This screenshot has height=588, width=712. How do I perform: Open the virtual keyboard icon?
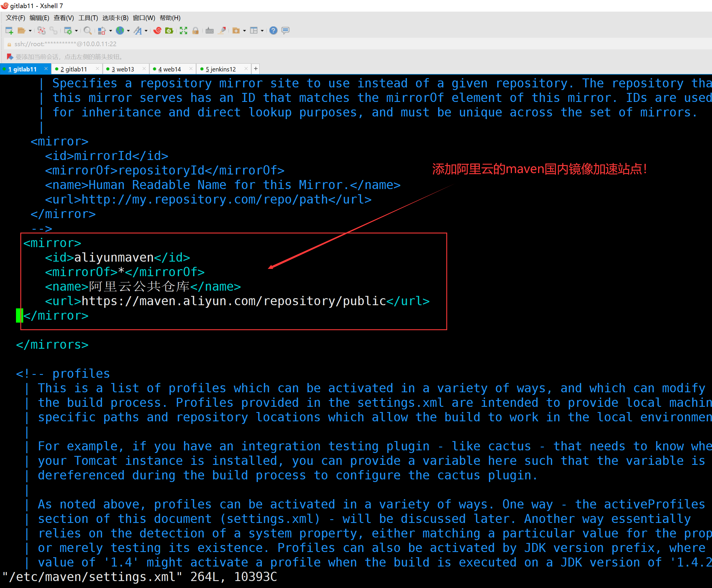coord(210,31)
